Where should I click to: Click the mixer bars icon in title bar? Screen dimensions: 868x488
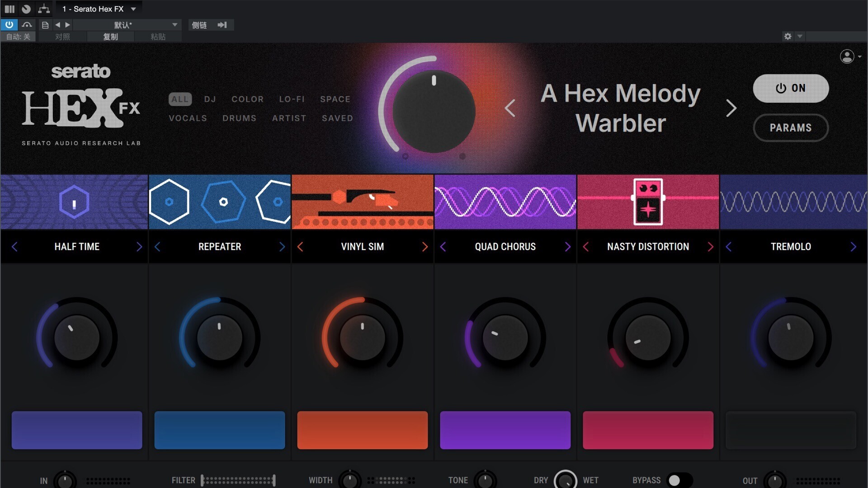click(9, 9)
